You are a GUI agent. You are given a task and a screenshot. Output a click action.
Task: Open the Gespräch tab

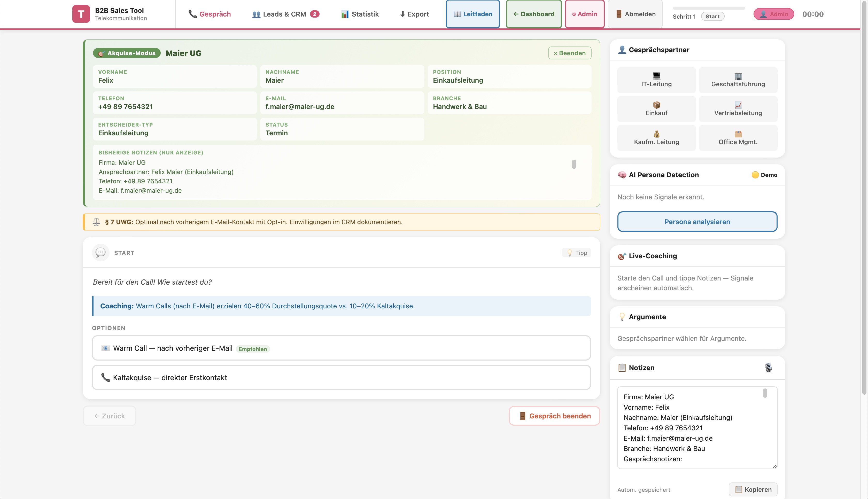click(209, 14)
